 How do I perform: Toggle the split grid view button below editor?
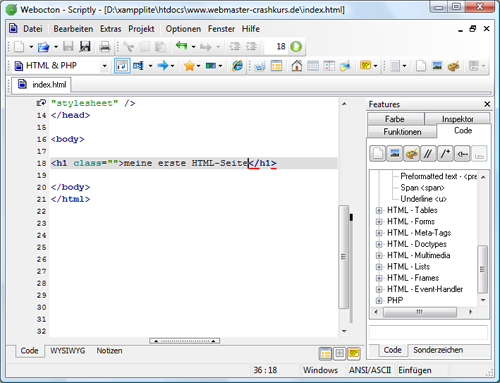(339, 353)
